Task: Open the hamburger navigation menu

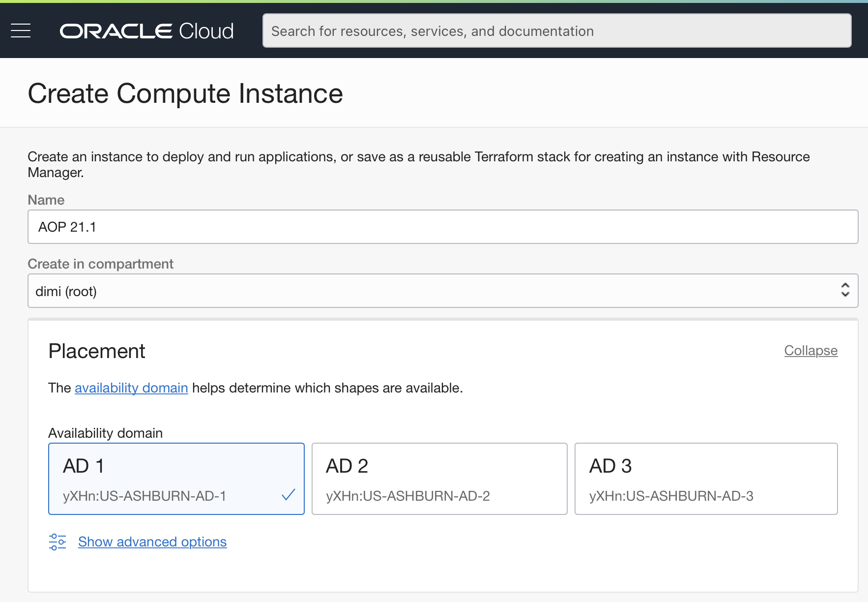Action: coord(21,31)
